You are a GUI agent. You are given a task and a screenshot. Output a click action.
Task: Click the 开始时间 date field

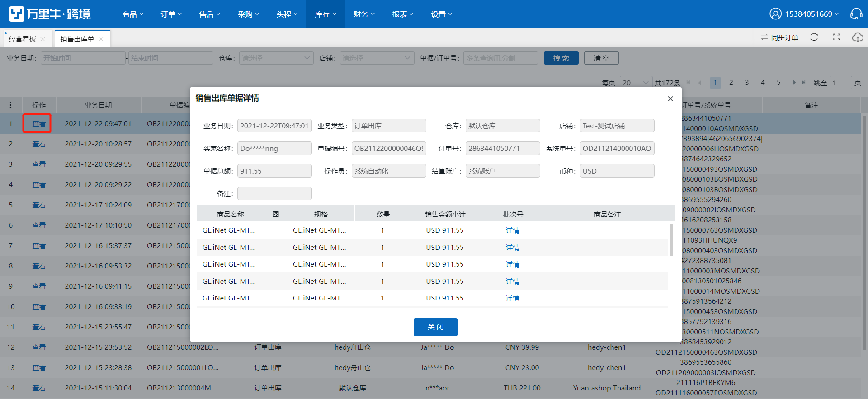pyautogui.click(x=83, y=58)
